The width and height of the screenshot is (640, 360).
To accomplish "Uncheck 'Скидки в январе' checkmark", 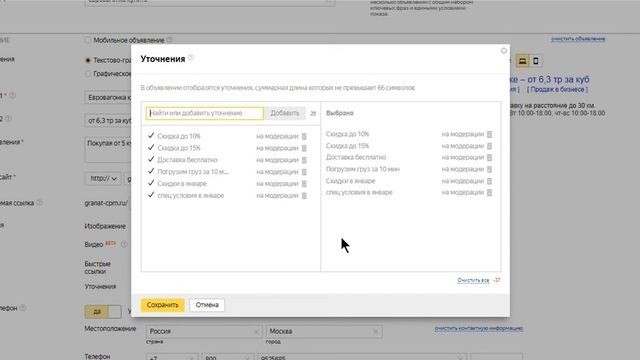I will [x=151, y=183].
